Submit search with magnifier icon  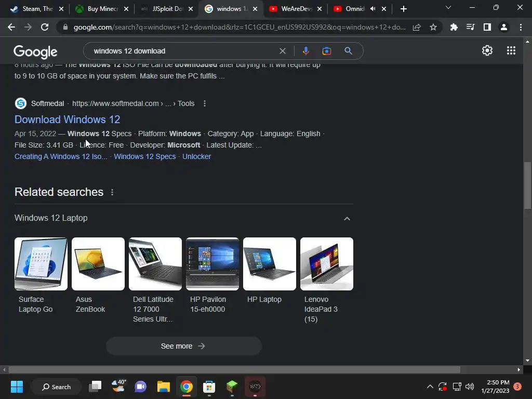349,51
